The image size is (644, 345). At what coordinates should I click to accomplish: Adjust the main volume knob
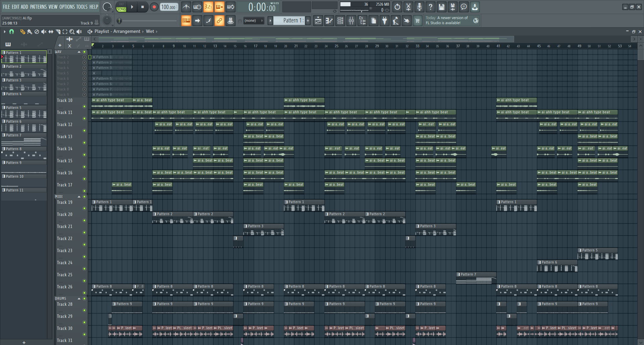click(x=107, y=7)
